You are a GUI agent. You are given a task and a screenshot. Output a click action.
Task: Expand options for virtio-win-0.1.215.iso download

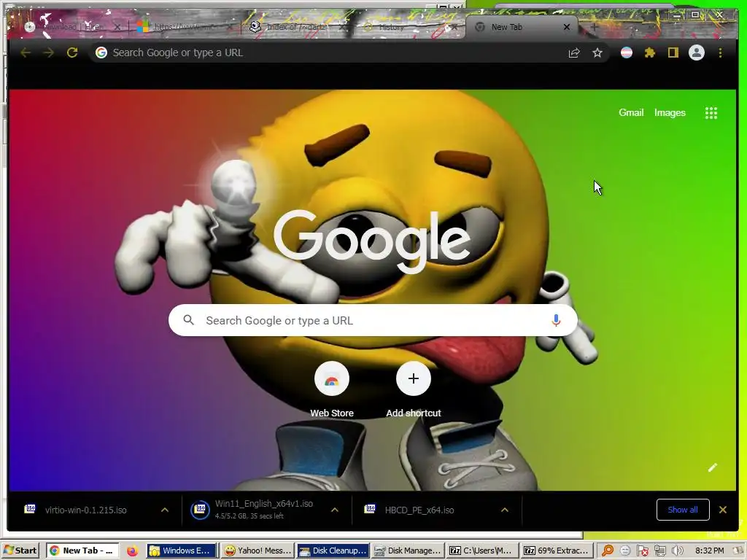coord(165,510)
